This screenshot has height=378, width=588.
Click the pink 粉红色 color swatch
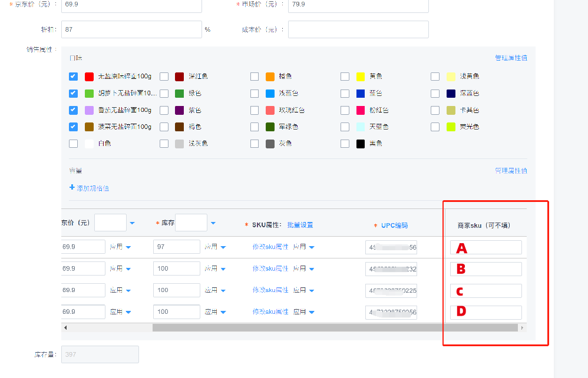click(x=362, y=110)
